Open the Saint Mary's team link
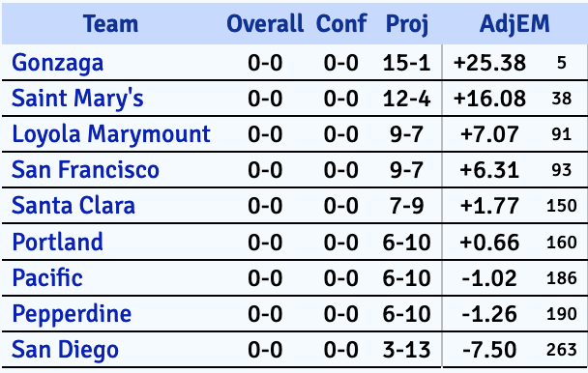 click(77, 99)
